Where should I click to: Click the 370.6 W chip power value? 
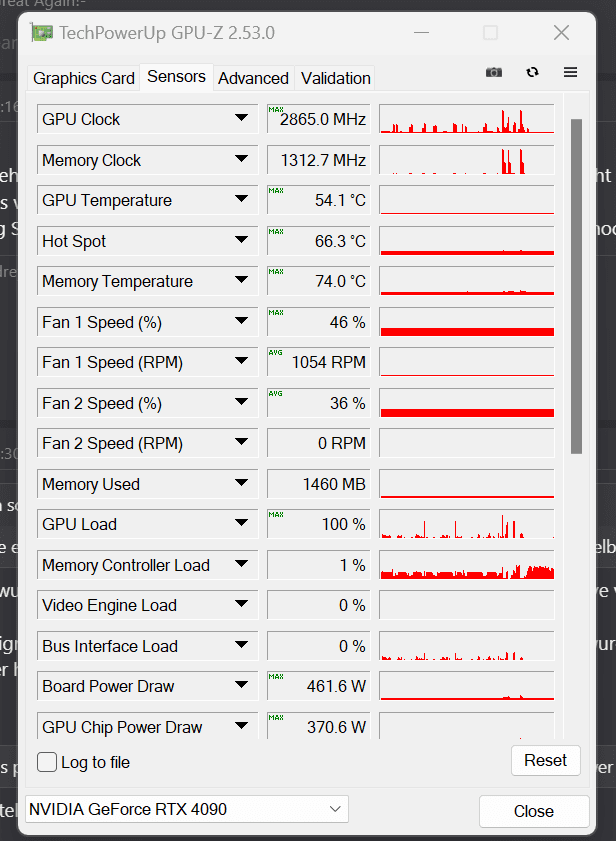click(x=319, y=726)
